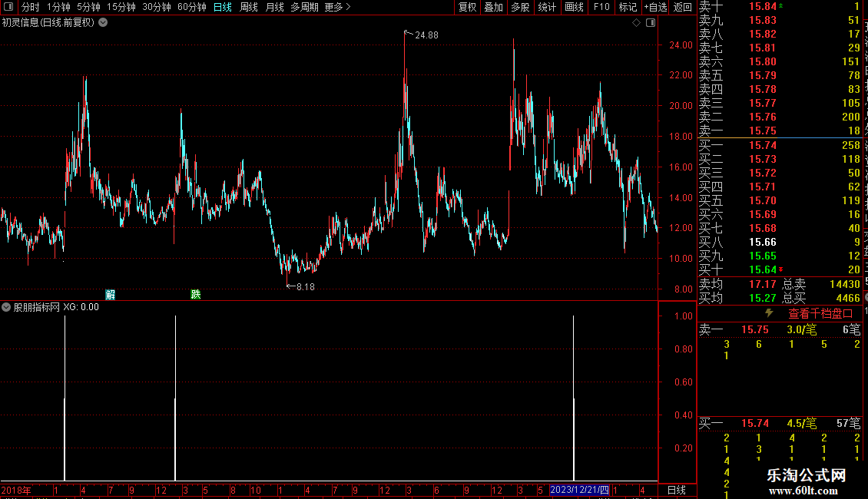This screenshot has width=868, height=499.
Task: Select the 5分钟 period
Action: [88, 7]
